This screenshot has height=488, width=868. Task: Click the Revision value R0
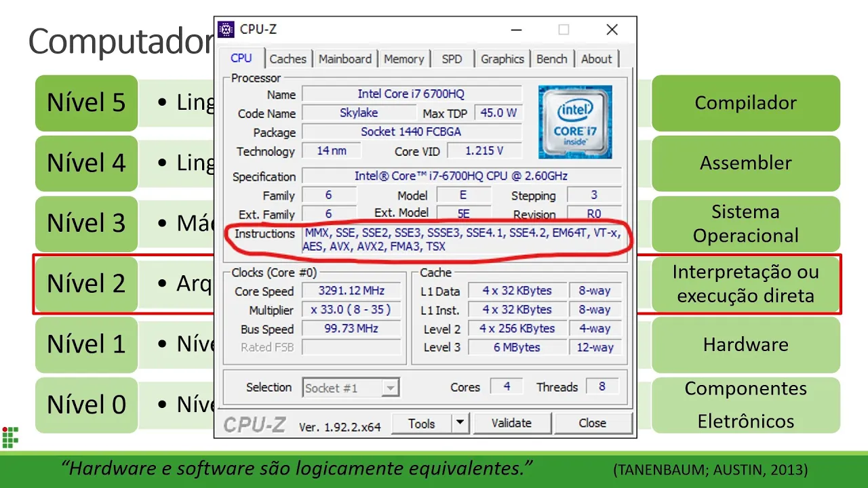(x=594, y=214)
